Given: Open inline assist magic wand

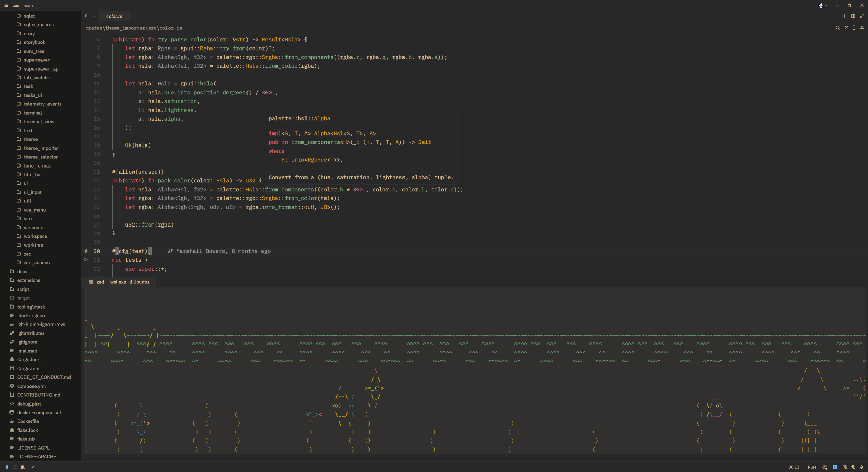Looking at the screenshot, I should (x=846, y=28).
